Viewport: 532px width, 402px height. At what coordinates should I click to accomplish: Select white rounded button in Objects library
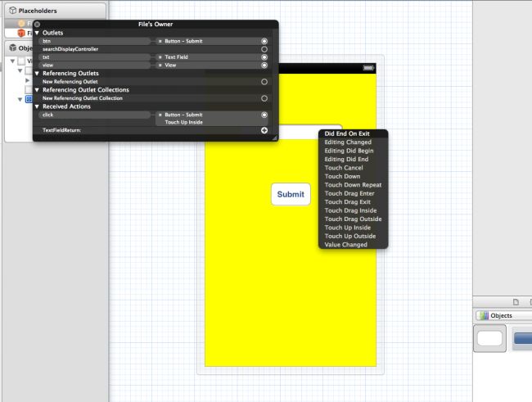point(489,338)
